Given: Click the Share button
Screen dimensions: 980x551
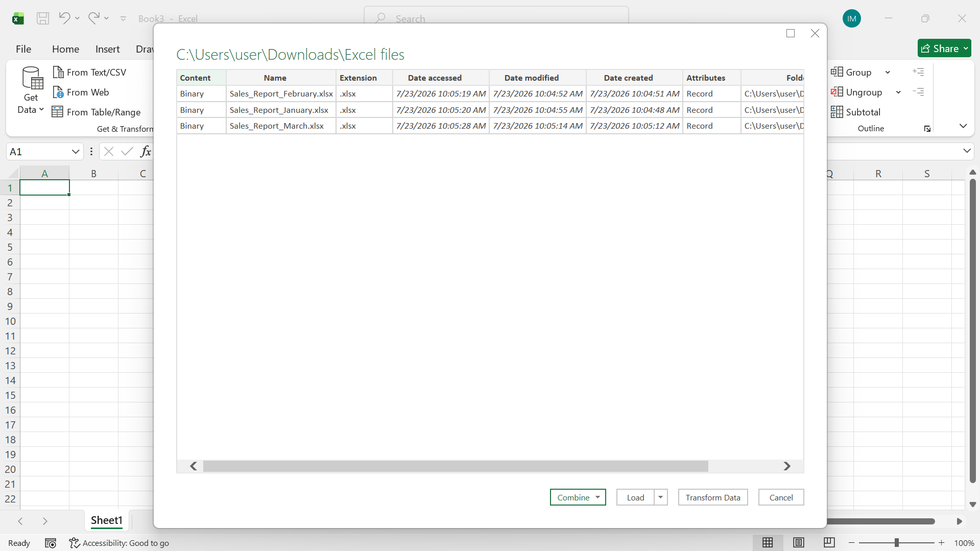Looking at the screenshot, I should click(944, 49).
